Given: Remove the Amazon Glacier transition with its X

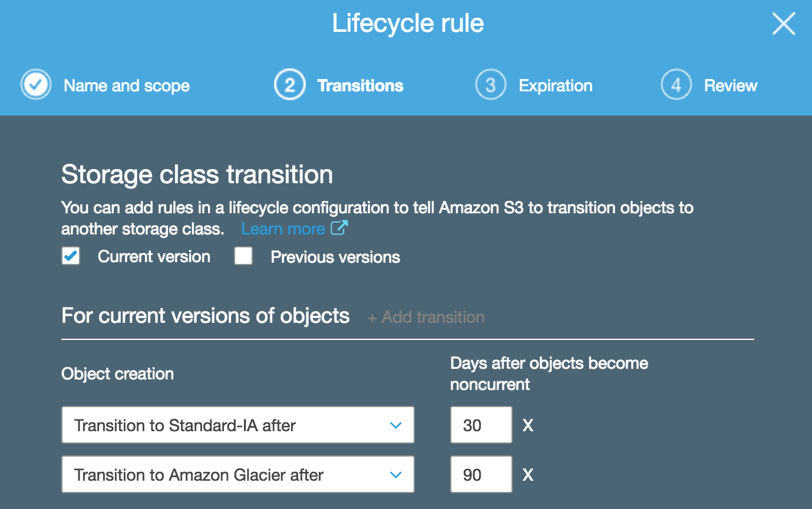Looking at the screenshot, I should point(527,474).
